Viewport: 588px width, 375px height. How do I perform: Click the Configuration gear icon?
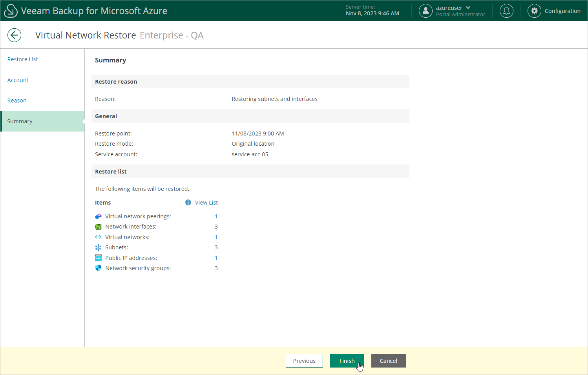tap(534, 11)
